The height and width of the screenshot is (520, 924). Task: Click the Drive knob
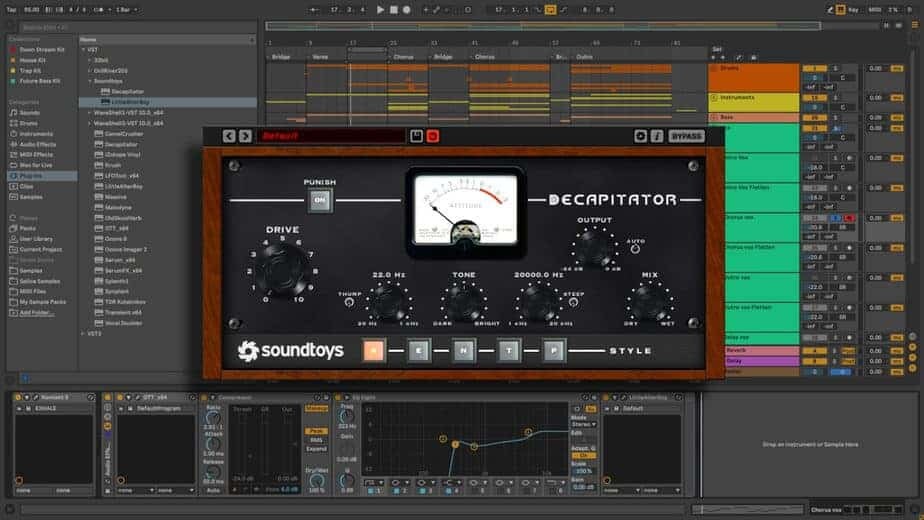[282, 271]
